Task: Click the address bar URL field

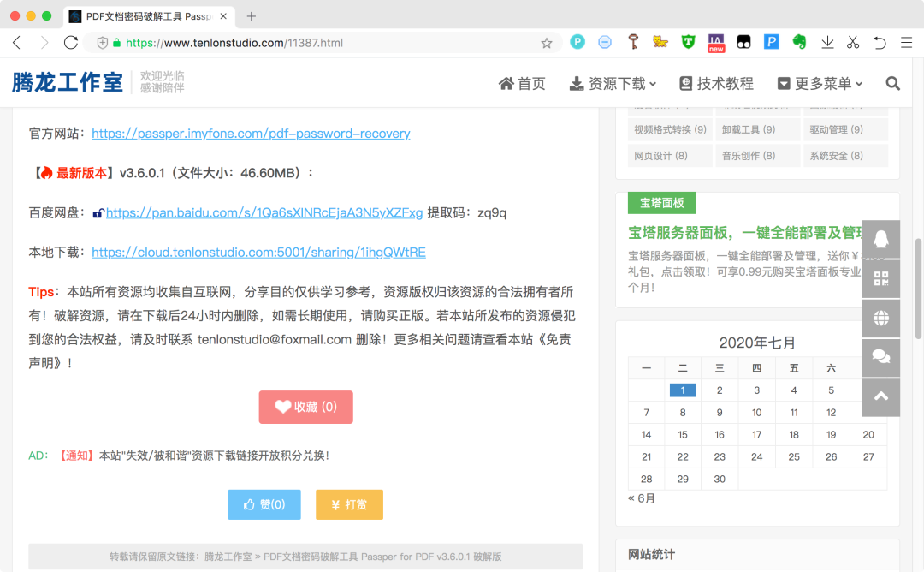Action: pyautogui.click(x=325, y=43)
